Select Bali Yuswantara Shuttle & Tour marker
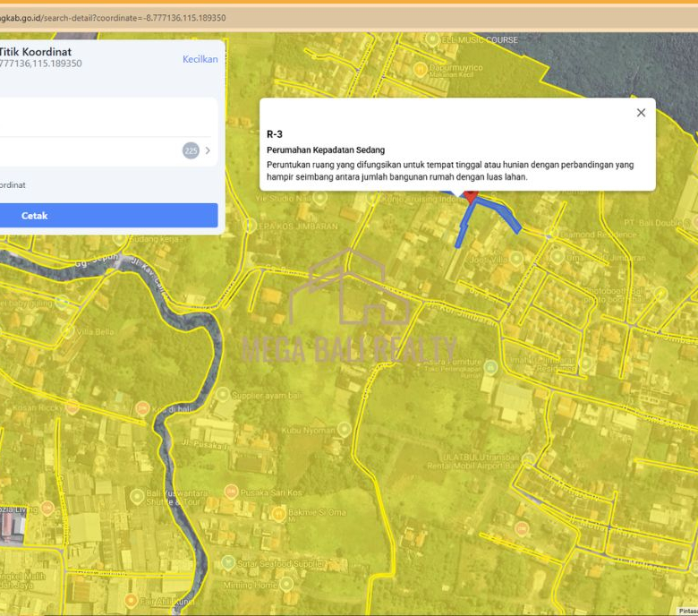698x616 pixels. click(136, 496)
